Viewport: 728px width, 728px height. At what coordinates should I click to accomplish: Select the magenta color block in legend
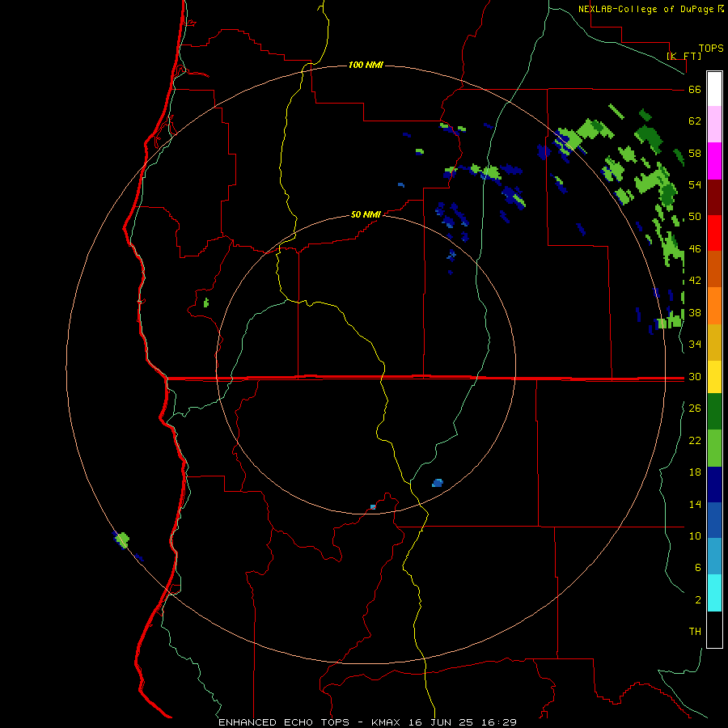pos(714,161)
